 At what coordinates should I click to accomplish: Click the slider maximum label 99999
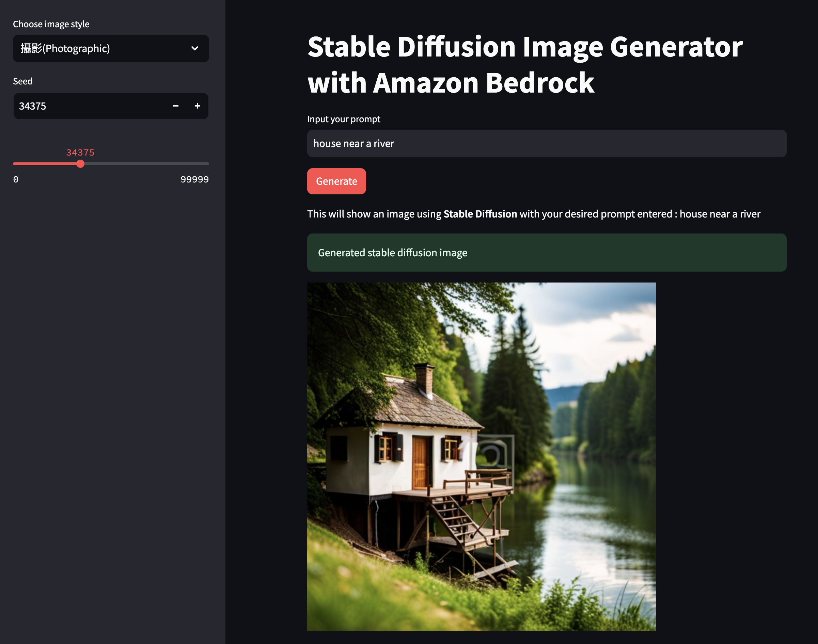point(194,179)
